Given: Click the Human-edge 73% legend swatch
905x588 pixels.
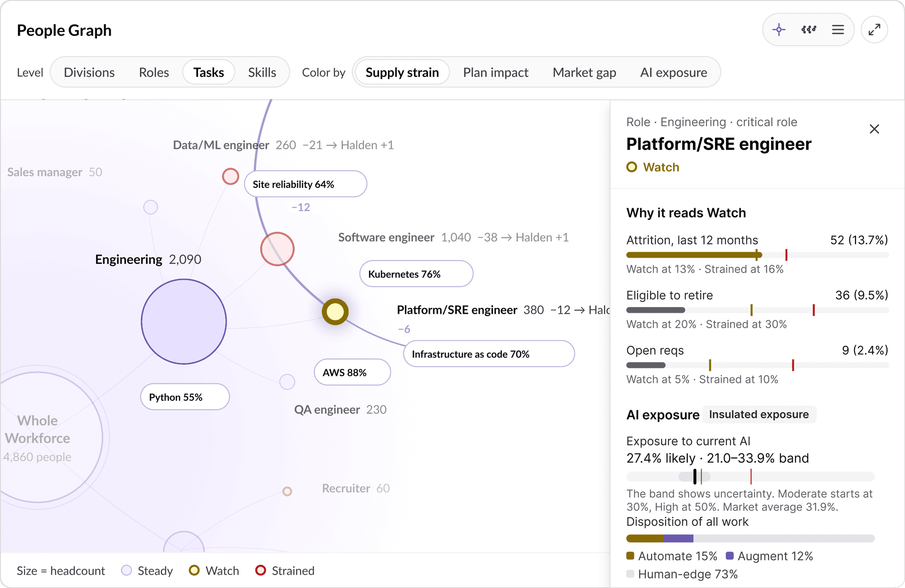Looking at the screenshot, I should tap(630, 574).
